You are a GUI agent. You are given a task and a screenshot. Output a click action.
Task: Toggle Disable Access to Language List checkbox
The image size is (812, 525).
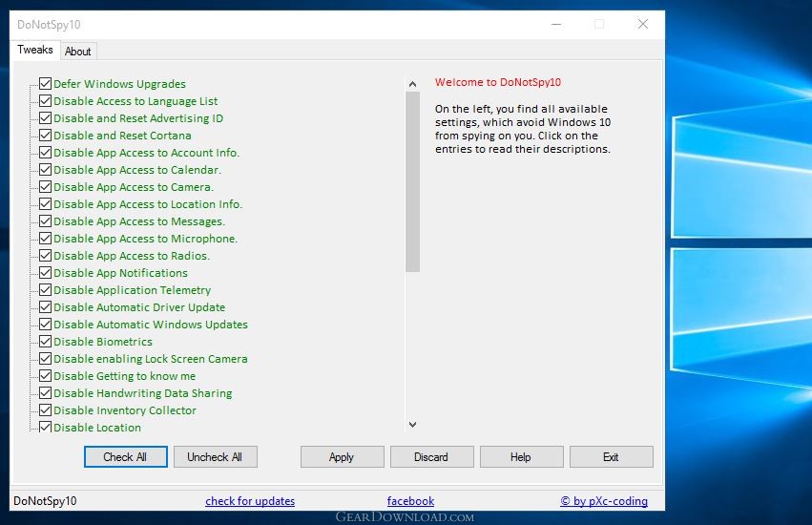(x=46, y=100)
